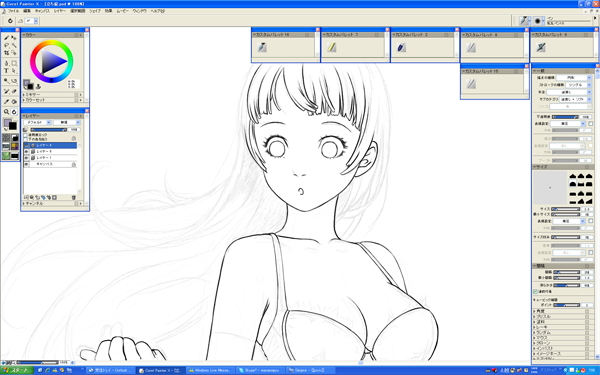Open the layer composite depth dropdown
600x375 pixels.
67,122
